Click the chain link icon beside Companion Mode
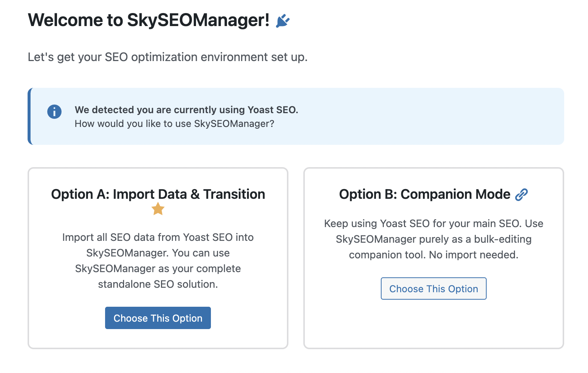Viewport: 588px width, 373px height. tap(521, 194)
